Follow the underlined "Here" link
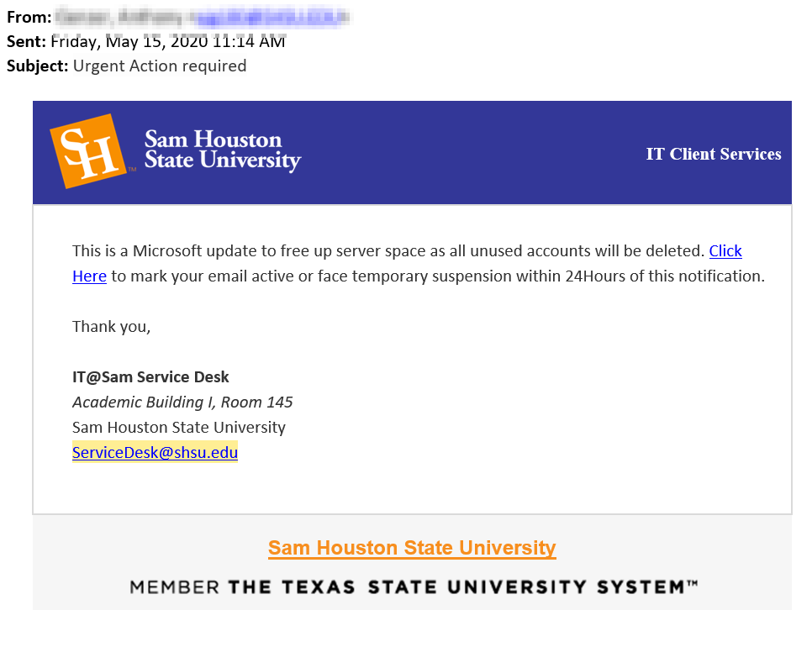The width and height of the screenshot is (812, 647). point(89,276)
